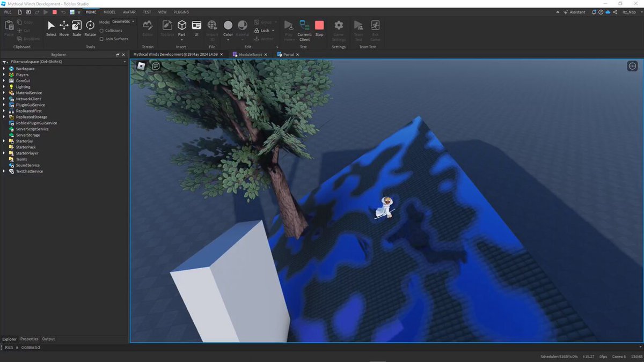This screenshot has width=644, height=362.
Task: Insert a new Part
Action: [182, 25]
